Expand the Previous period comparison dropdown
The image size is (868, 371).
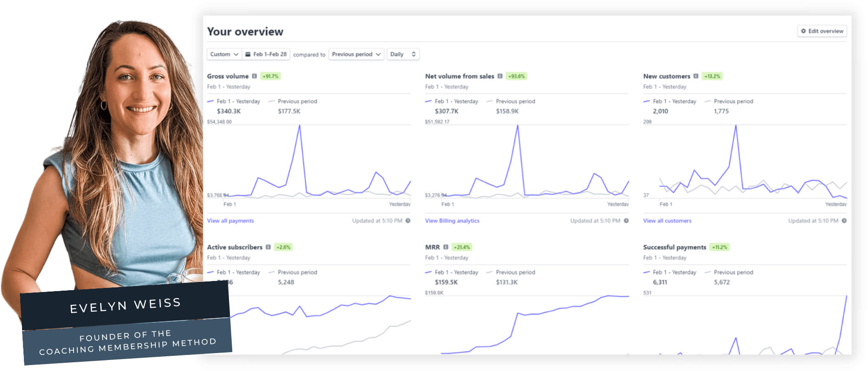pos(356,54)
